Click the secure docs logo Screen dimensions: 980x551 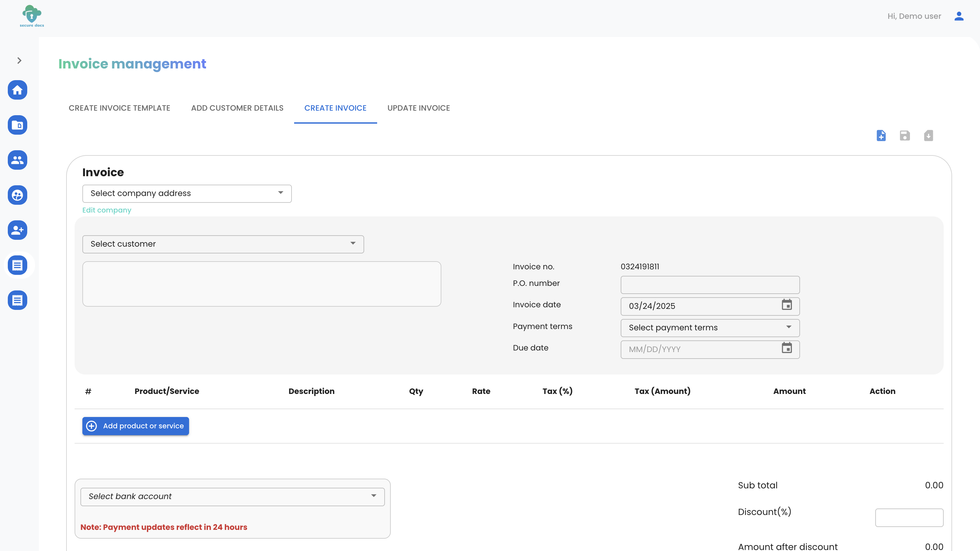32,16
